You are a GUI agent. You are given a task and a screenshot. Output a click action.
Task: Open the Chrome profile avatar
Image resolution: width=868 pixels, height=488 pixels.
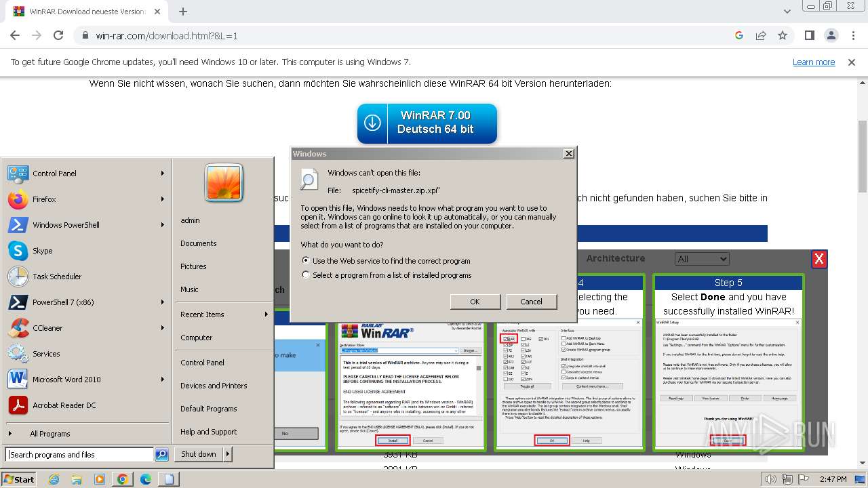click(x=831, y=36)
